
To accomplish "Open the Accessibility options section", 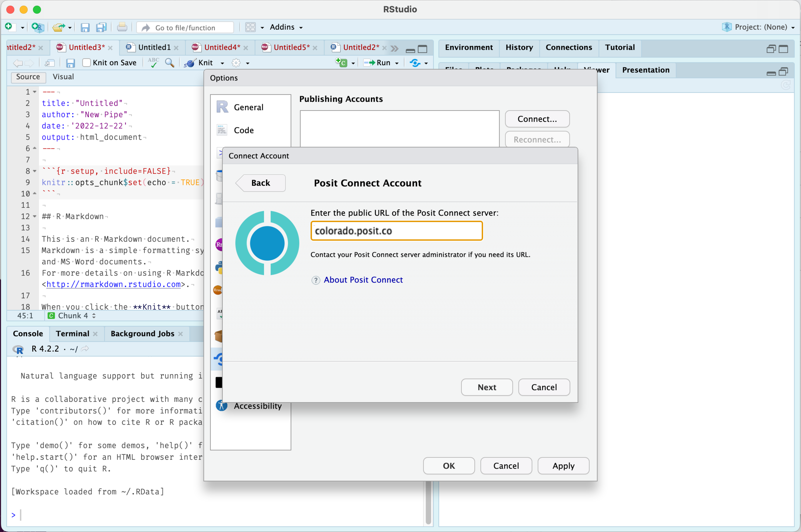I will tap(258, 406).
